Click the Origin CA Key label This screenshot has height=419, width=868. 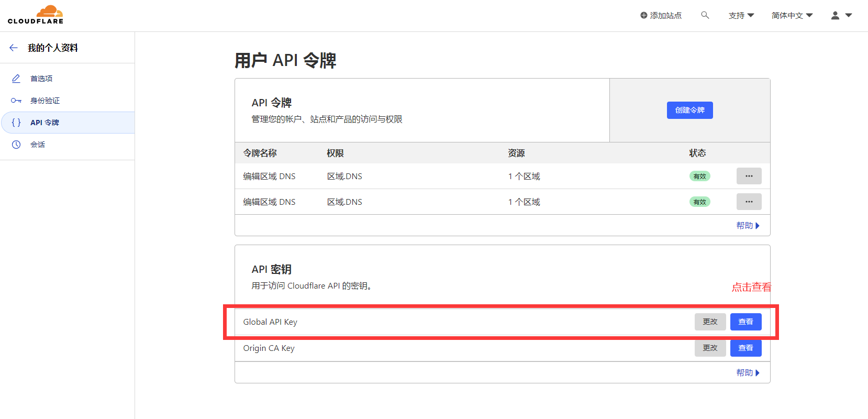point(269,348)
